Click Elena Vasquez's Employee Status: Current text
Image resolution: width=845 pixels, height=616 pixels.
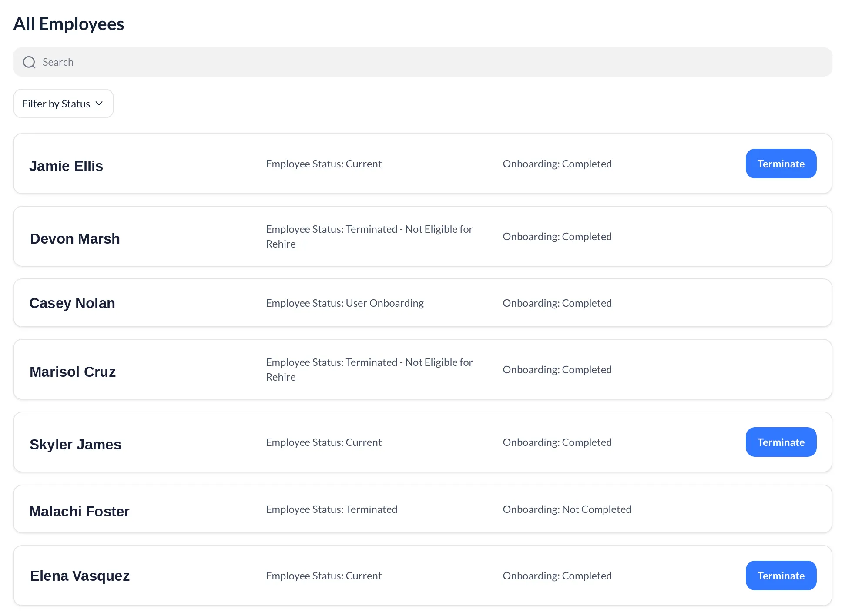pyautogui.click(x=324, y=576)
